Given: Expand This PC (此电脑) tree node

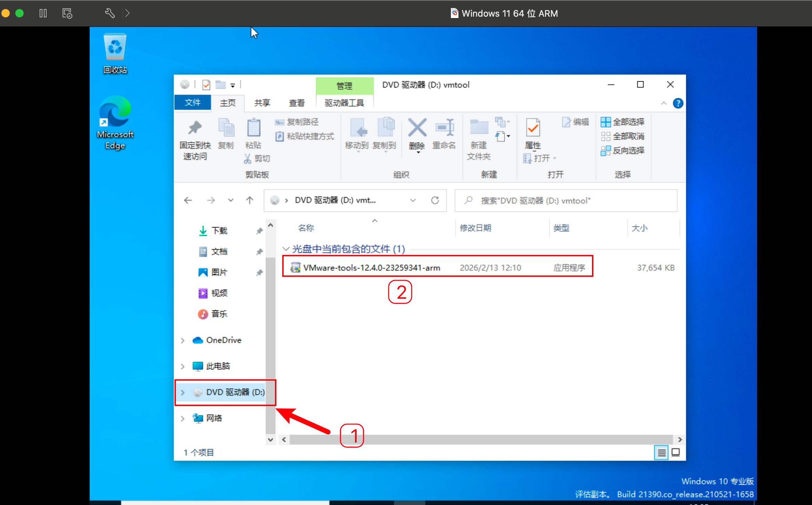Looking at the screenshot, I should coord(183,366).
